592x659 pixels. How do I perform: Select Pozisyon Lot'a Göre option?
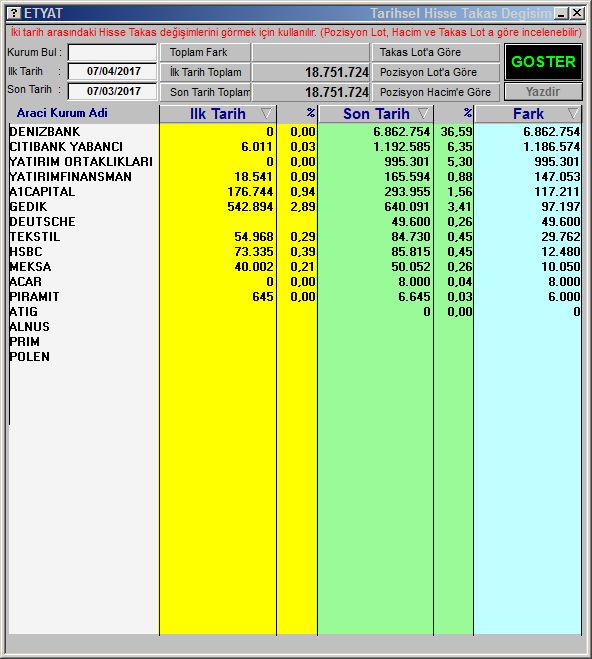[x=435, y=72]
